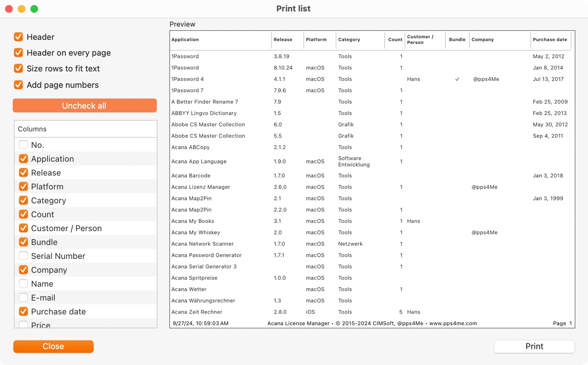
Task: Click the Bundle checkmark in the 1Password 4 row
Action: click(457, 79)
